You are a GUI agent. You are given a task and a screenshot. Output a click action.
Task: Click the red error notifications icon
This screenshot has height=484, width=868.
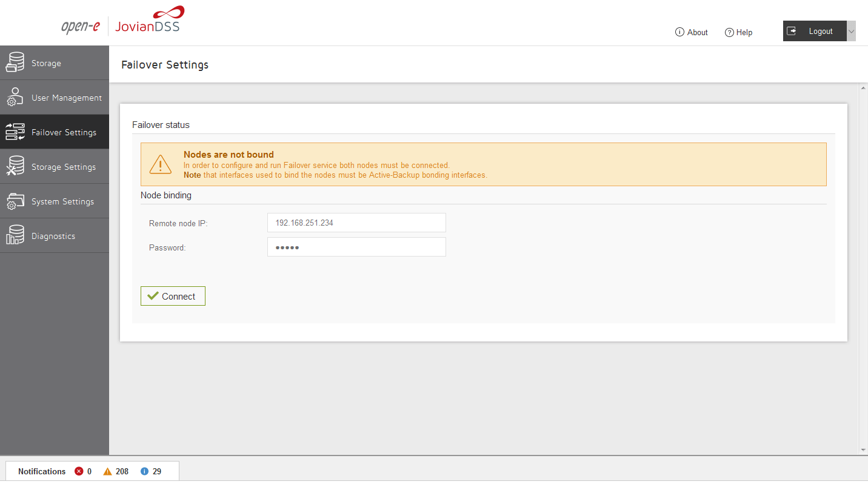[79, 471]
